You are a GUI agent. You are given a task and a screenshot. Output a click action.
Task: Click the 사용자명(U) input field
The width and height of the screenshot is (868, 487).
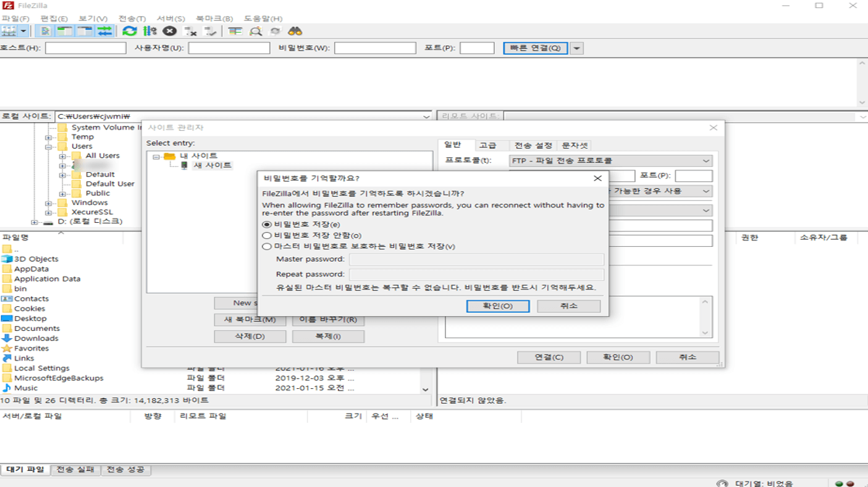tap(229, 48)
